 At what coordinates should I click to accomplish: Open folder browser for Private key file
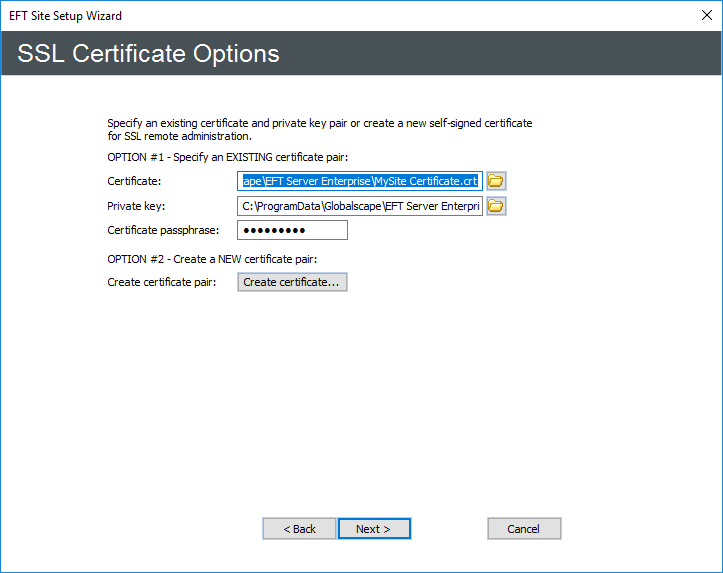[496, 206]
